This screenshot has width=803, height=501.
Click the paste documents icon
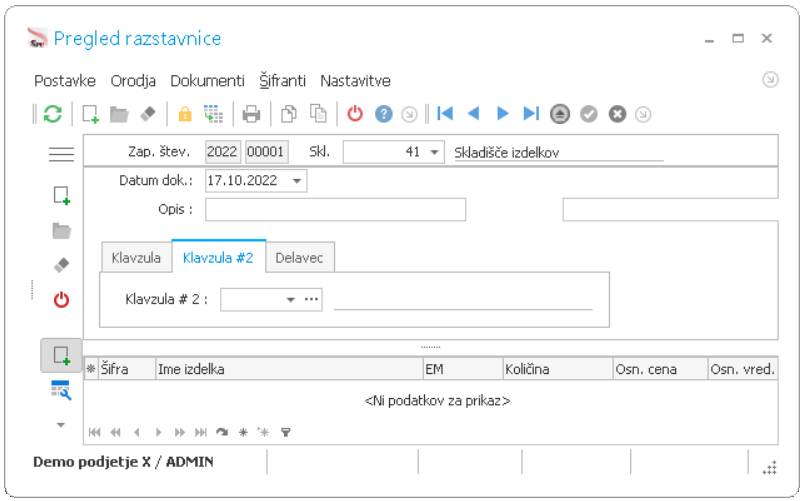click(x=318, y=114)
